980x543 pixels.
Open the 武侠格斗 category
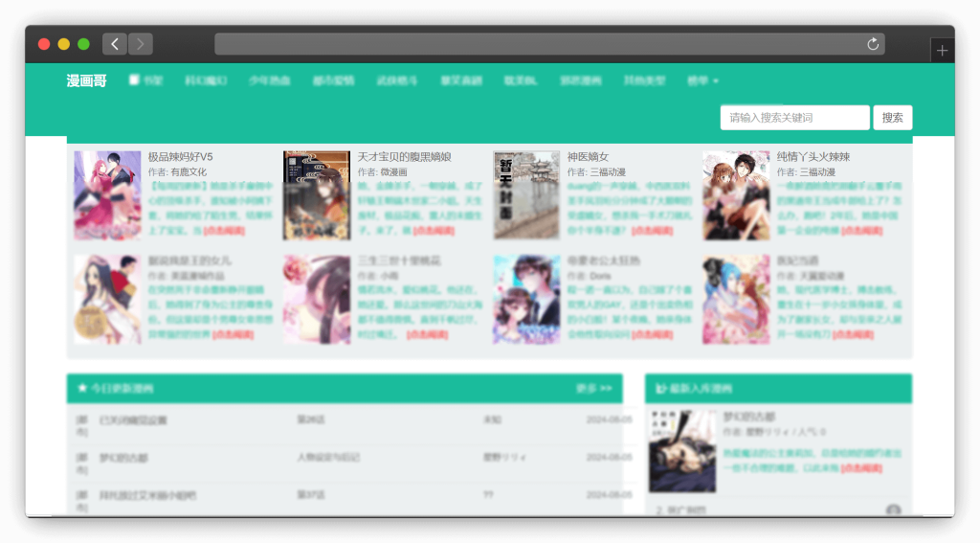click(397, 80)
